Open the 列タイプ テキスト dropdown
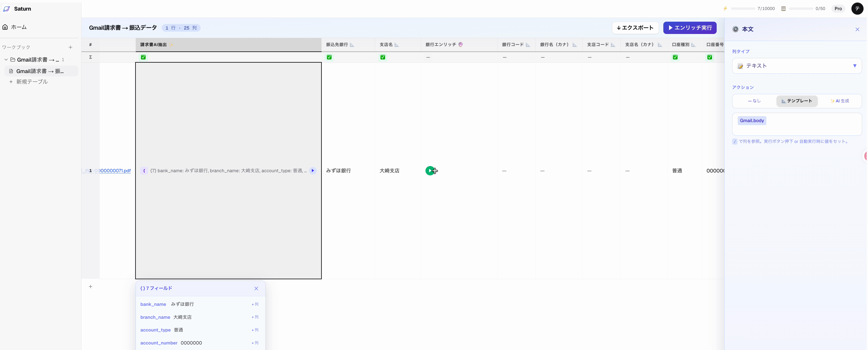Screen dimensions: 868x350 tap(797, 66)
